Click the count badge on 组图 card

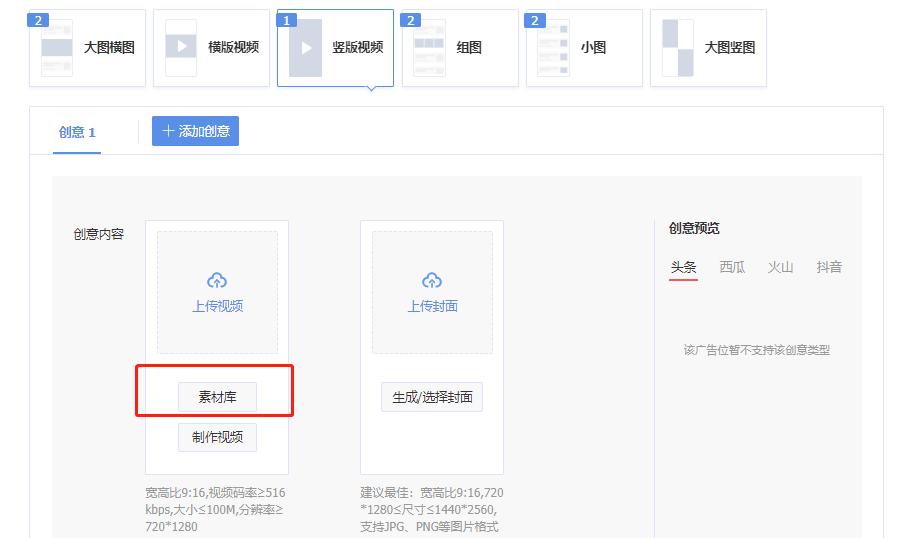click(x=410, y=20)
